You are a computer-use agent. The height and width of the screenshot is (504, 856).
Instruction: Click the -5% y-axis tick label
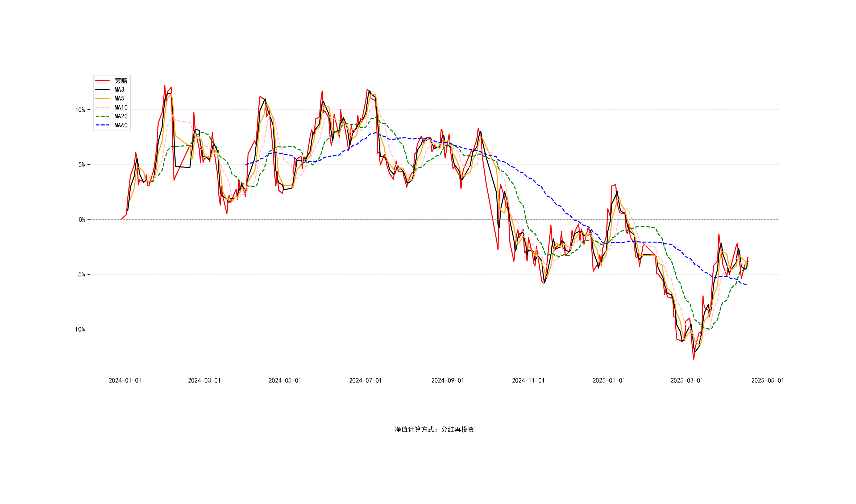[x=80, y=274]
